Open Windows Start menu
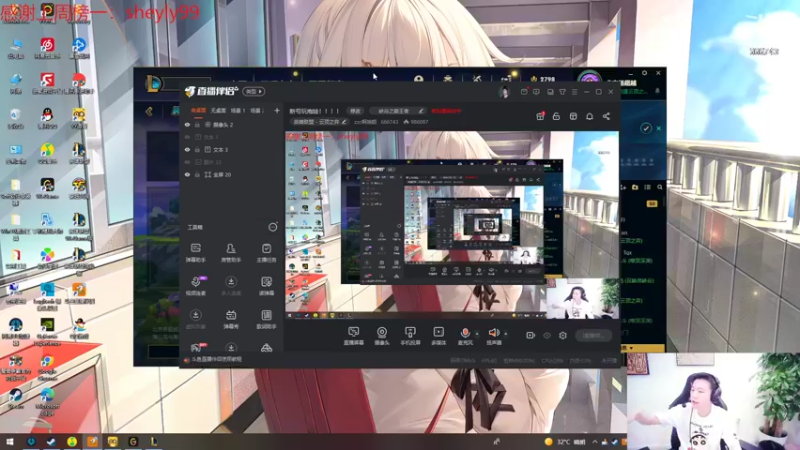The width and height of the screenshot is (800, 450). pos(9,441)
